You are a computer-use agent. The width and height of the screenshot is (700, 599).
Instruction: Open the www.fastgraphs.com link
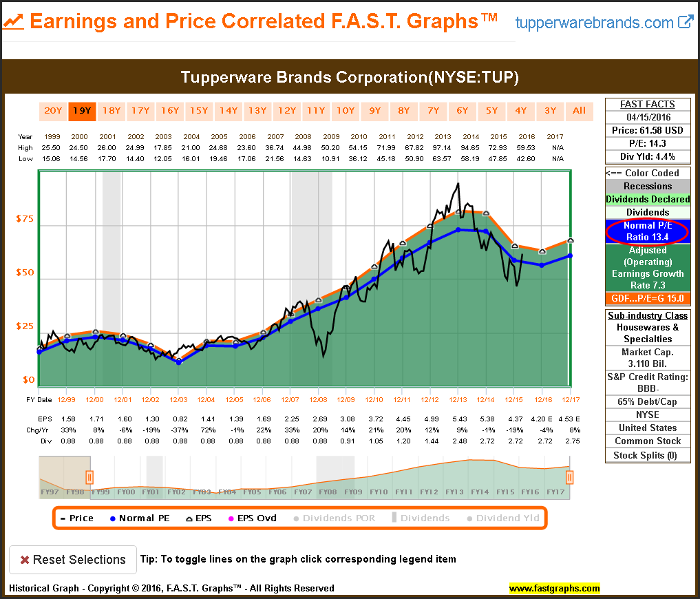[554, 588]
